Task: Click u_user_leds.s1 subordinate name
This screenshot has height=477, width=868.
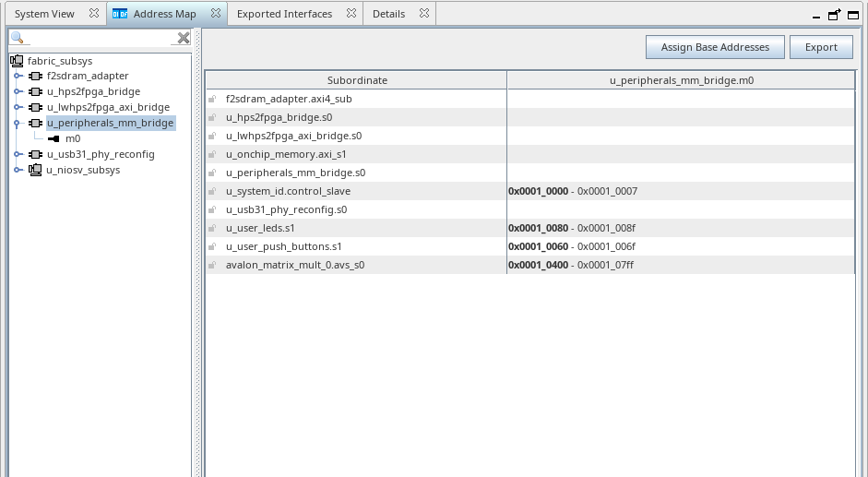Action: point(260,228)
